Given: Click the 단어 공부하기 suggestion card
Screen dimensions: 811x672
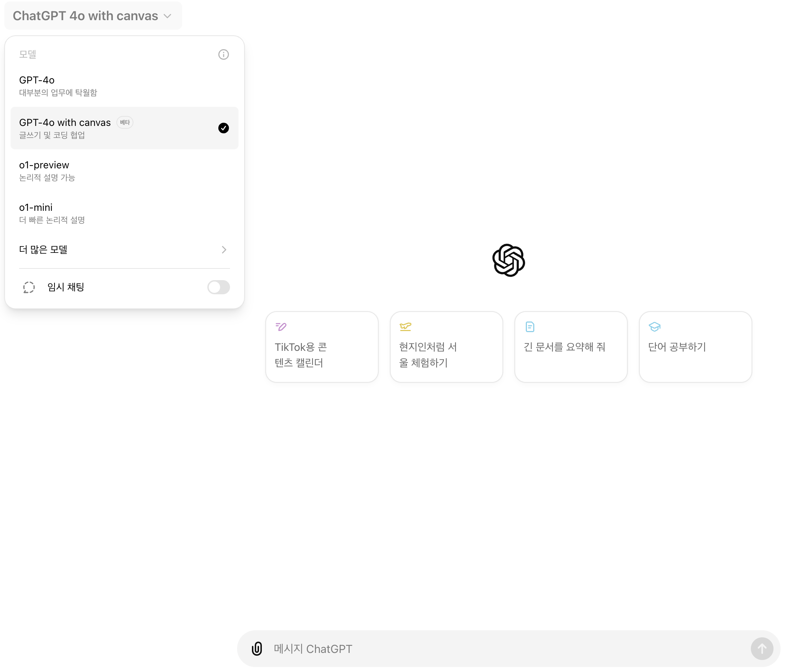Looking at the screenshot, I should tap(695, 347).
